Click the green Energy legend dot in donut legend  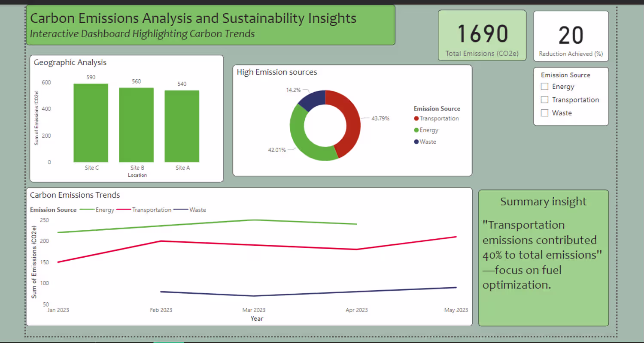tap(416, 130)
